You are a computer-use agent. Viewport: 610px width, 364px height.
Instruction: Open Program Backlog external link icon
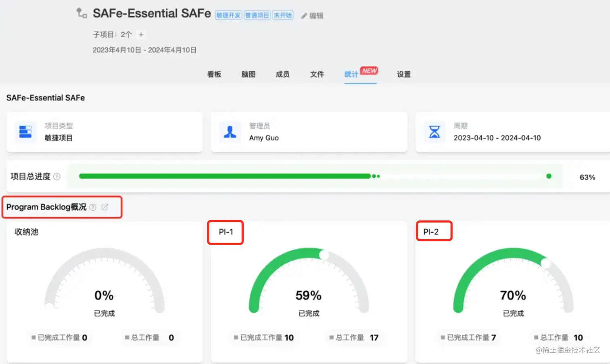pyautogui.click(x=105, y=207)
